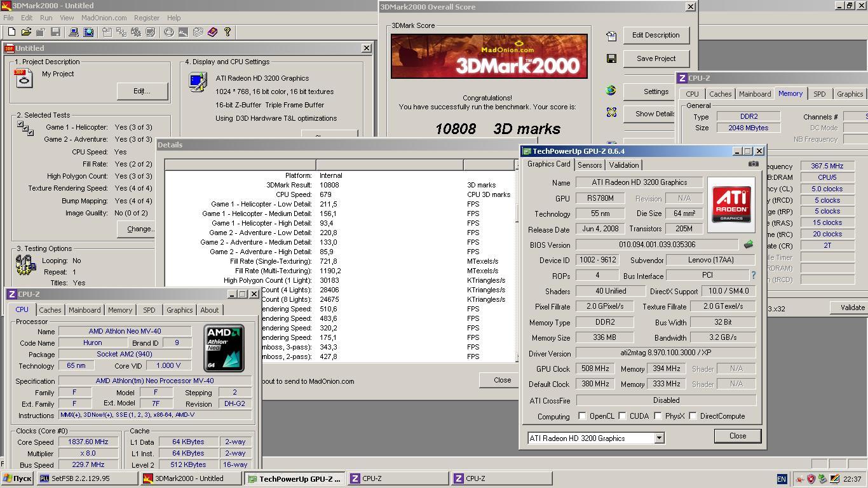Switch to the Sensors tab in GPU-Z

coord(590,165)
